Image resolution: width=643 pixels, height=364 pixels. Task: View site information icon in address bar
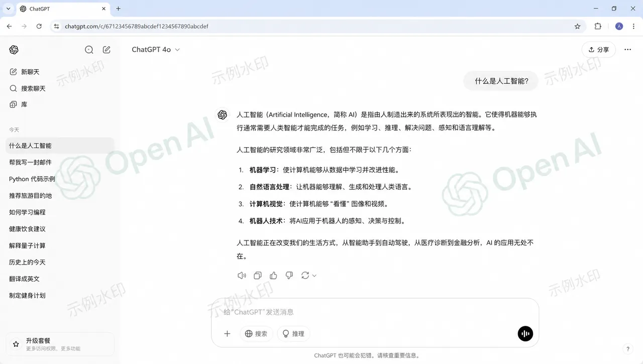click(57, 26)
